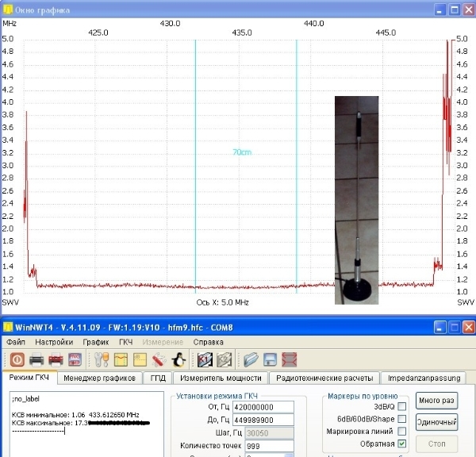Open the Impedanzanpassung tab
476x457 pixels.
424,378
